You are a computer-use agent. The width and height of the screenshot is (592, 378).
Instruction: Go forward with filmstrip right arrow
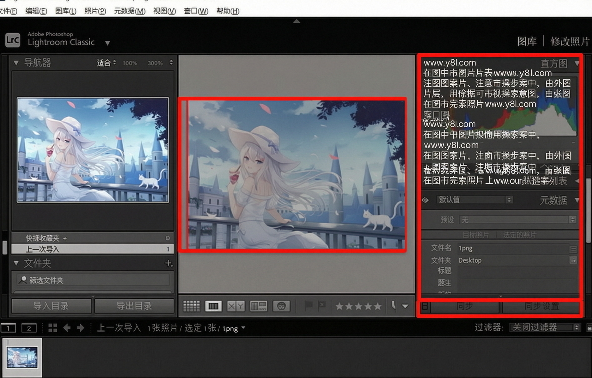point(80,328)
